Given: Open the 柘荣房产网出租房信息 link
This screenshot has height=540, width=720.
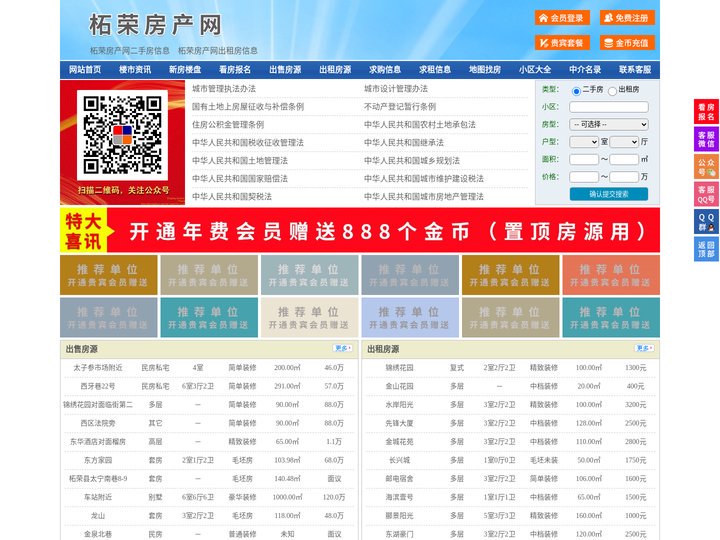Looking at the screenshot, I should click(218, 51).
